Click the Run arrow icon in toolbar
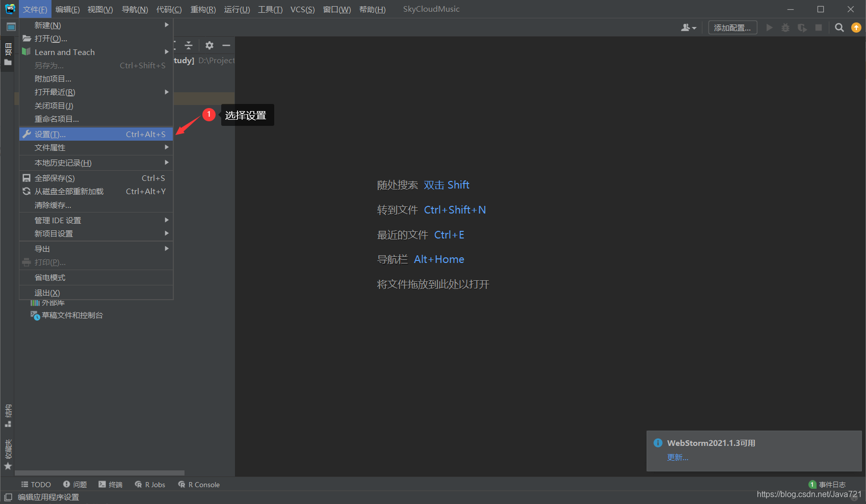Viewport: 866px width, 504px height. click(770, 28)
